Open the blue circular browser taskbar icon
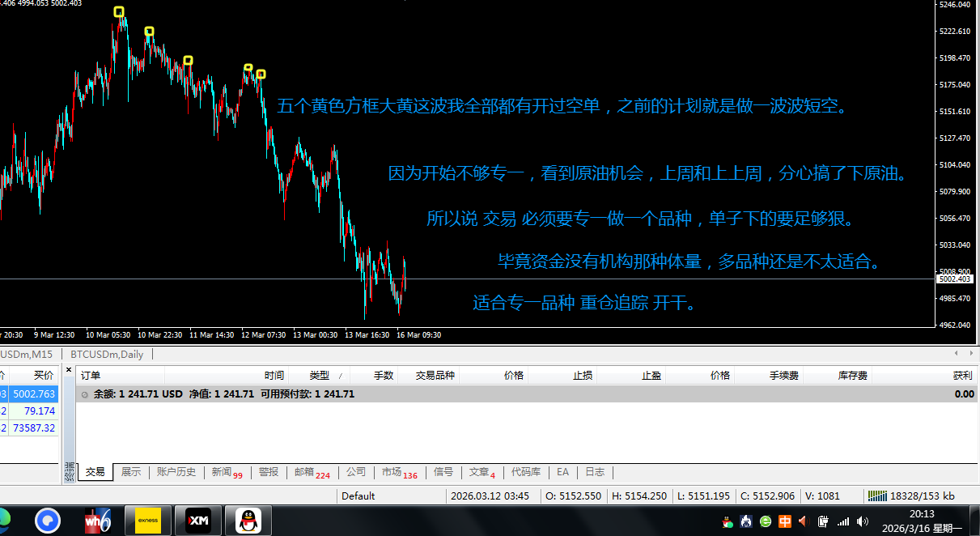This screenshot has height=536, width=980. 49,521
